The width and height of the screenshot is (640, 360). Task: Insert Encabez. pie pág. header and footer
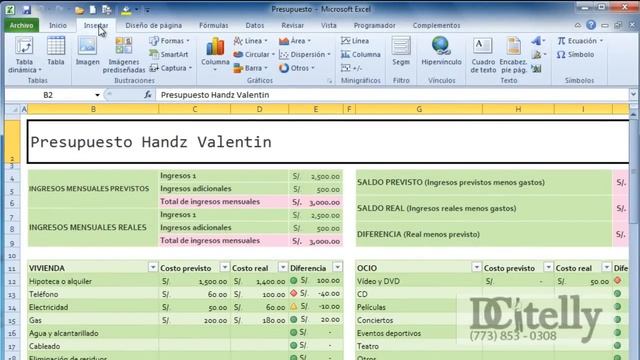coord(513,55)
